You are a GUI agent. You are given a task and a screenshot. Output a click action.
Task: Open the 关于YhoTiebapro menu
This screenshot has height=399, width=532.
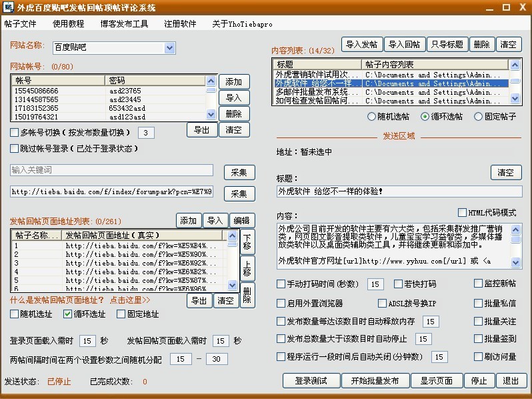[242, 24]
